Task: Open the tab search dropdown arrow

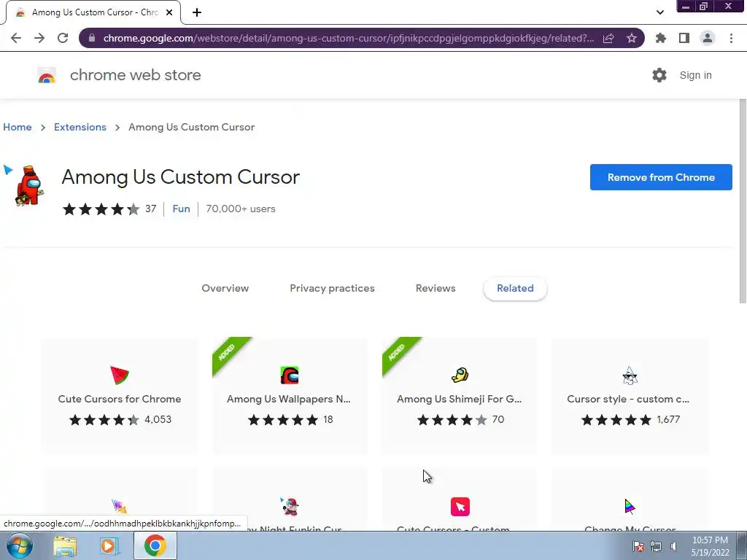Action: 659,12
